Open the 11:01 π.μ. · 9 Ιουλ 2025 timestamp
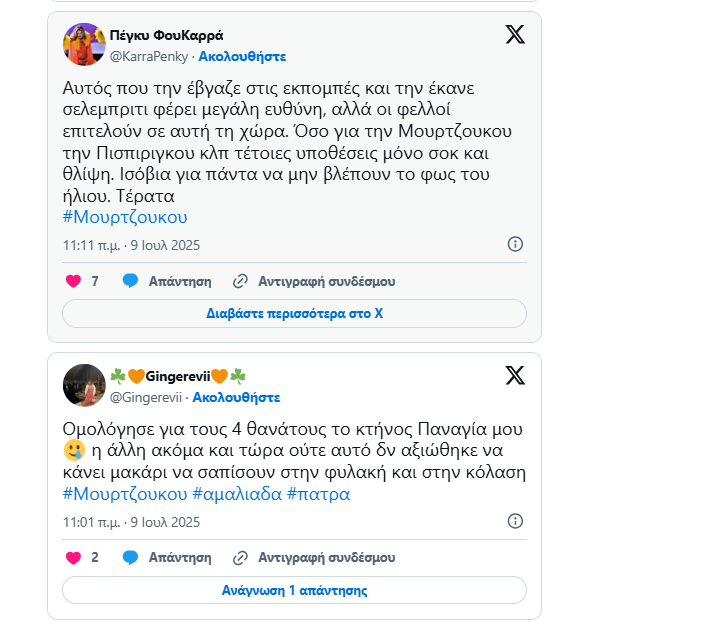Screen dimensions: 711x626 point(131,522)
